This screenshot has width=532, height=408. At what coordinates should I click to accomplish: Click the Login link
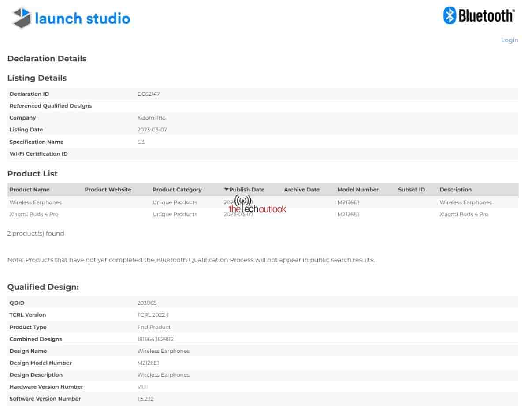coord(510,40)
